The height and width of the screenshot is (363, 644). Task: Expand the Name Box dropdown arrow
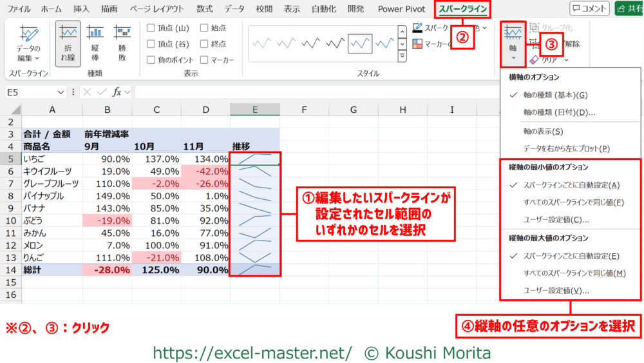pos(61,92)
